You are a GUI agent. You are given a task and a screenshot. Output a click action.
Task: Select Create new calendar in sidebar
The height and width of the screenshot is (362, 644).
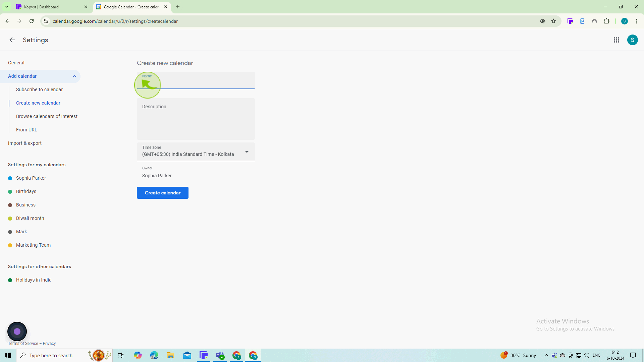coord(38,103)
